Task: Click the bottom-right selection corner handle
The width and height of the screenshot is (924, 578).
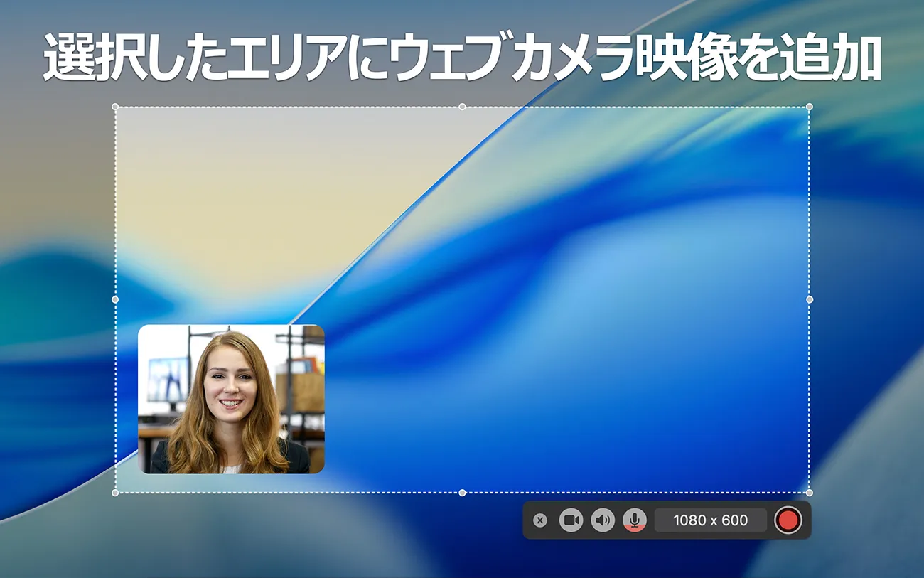Action: coord(809,492)
